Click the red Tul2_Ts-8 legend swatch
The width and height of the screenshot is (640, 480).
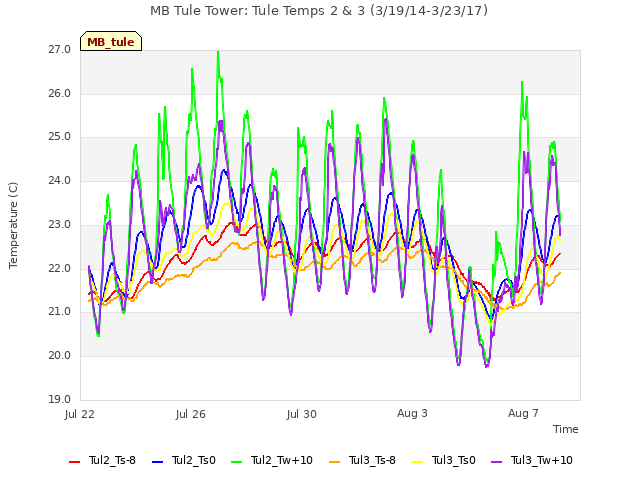pyautogui.click(x=74, y=462)
